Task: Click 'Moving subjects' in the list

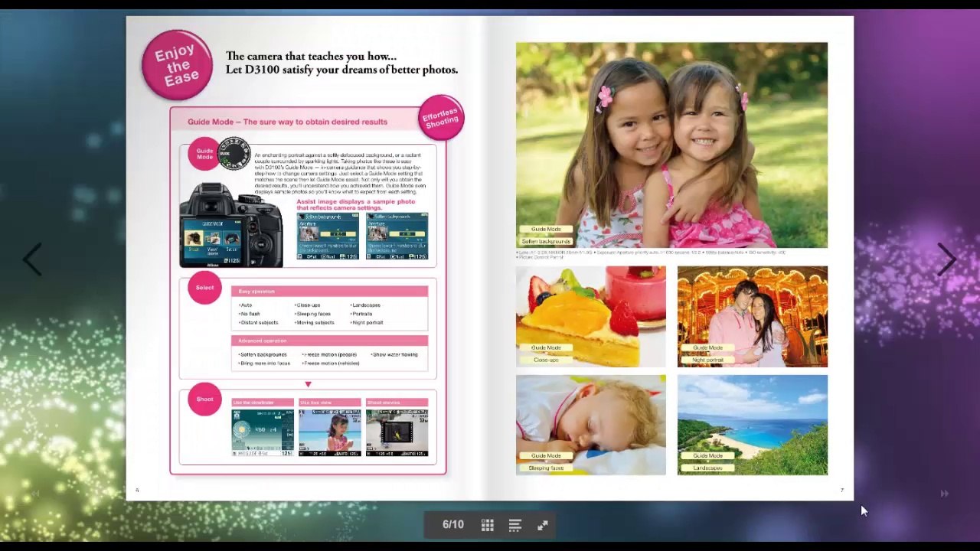Action: [x=315, y=322]
